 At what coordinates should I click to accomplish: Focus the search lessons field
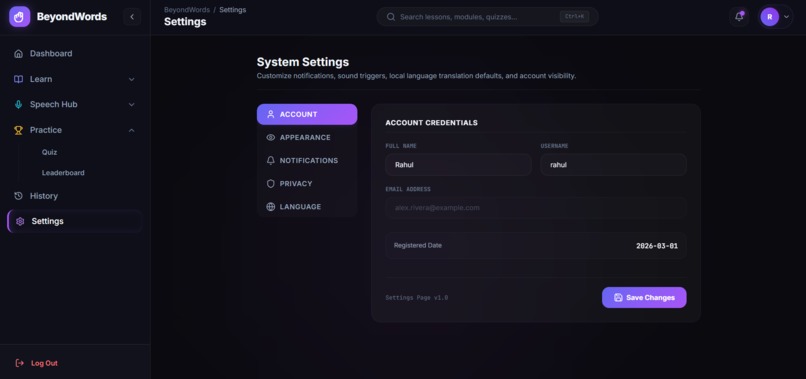pos(487,17)
